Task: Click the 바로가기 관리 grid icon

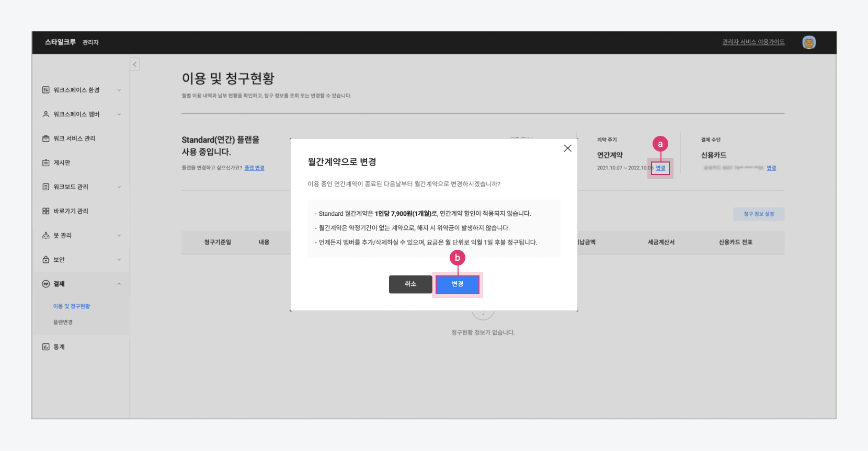Action: tap(46, 211)
